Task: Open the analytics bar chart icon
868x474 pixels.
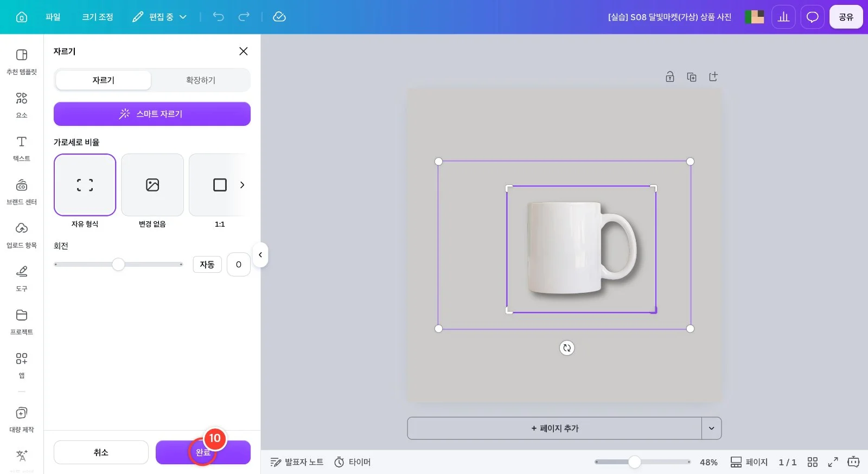Action: tap(783, 17)
